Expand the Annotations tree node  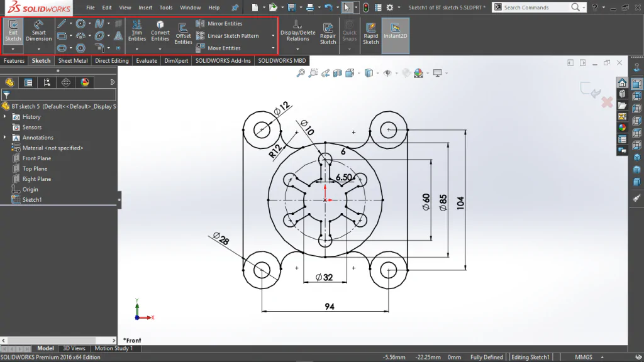pos(5,137)
